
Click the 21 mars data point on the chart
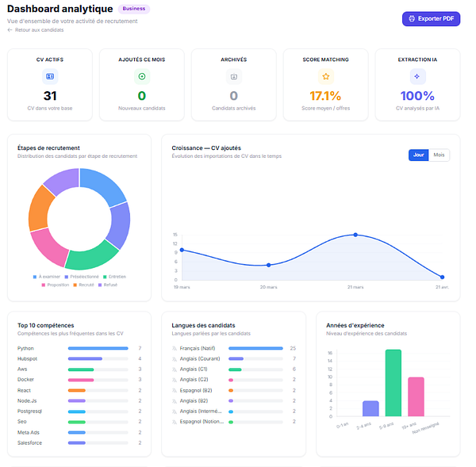355,235
